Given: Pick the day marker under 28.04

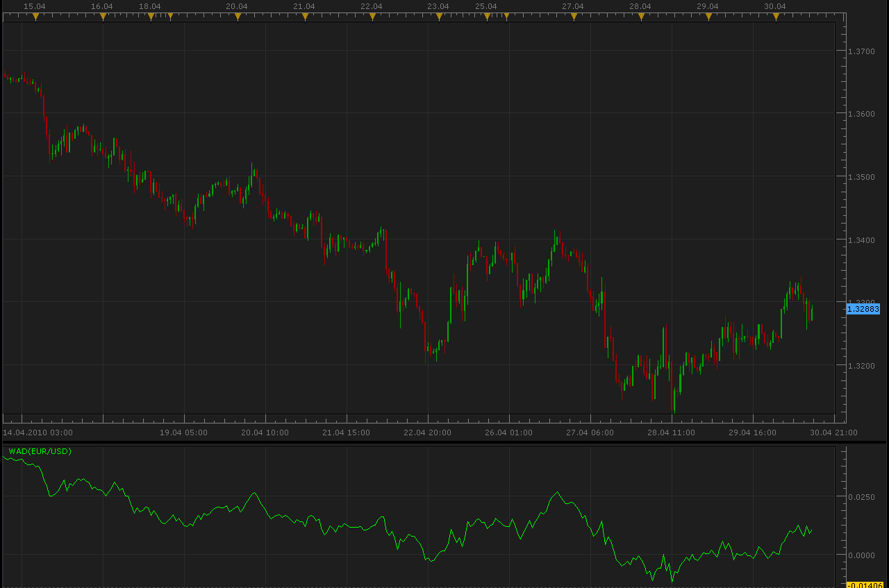Looking at the screenshot, I should coord(641,17).
